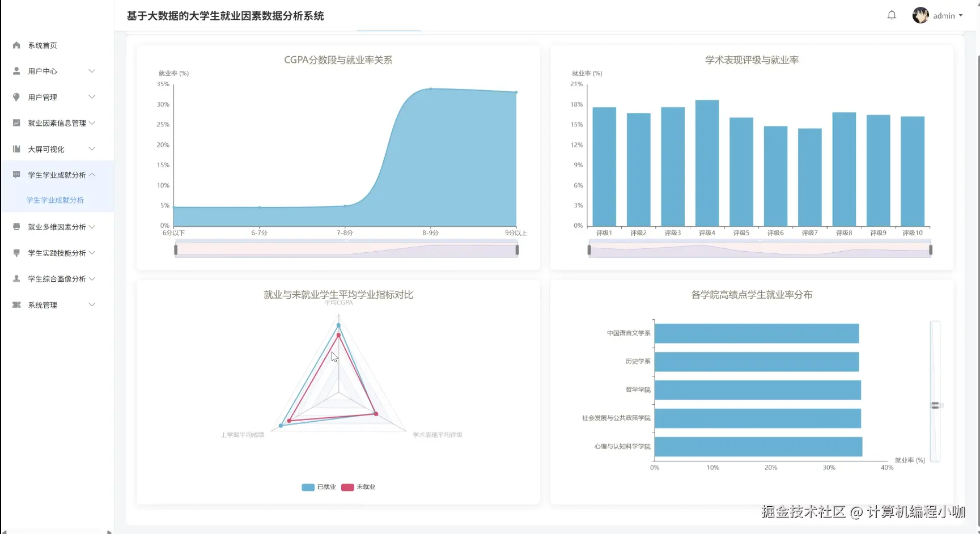The image size is (980, 534).
Task: Click the 评级1 bar in rating chart
Action: tap(604, 167)
